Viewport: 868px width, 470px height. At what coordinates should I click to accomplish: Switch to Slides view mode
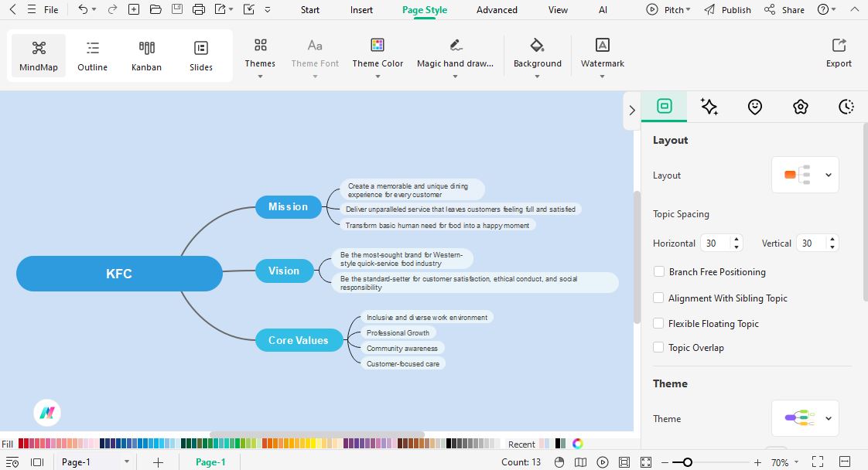pos(201,56)
